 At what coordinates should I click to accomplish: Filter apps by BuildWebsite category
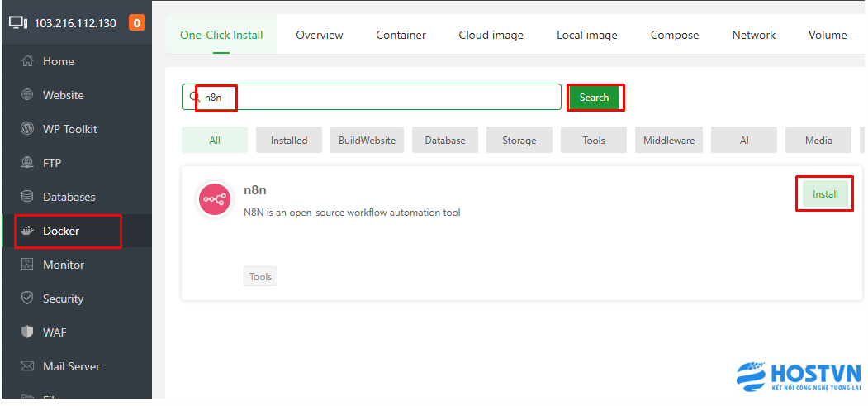(367, 140)
